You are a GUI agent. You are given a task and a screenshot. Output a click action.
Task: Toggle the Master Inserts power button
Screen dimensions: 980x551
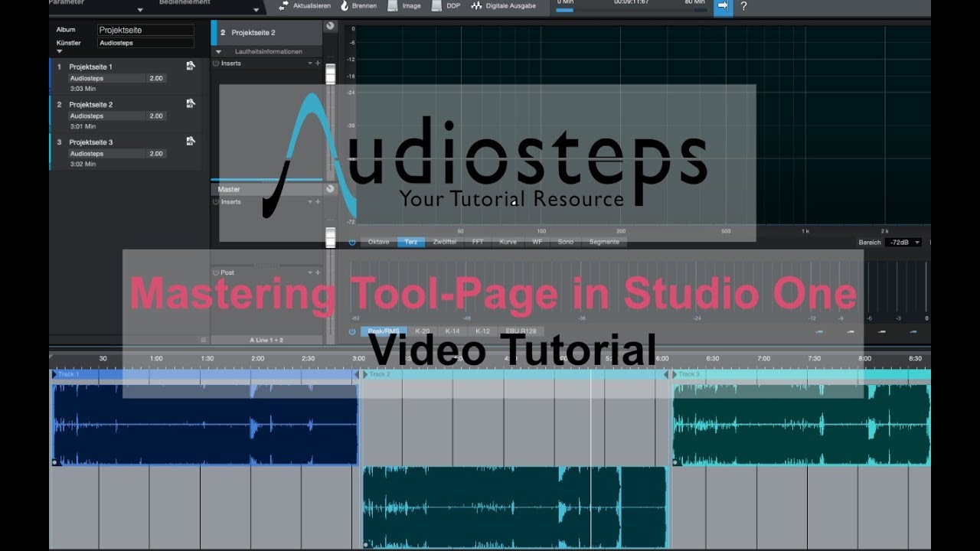tap(216, 202)
